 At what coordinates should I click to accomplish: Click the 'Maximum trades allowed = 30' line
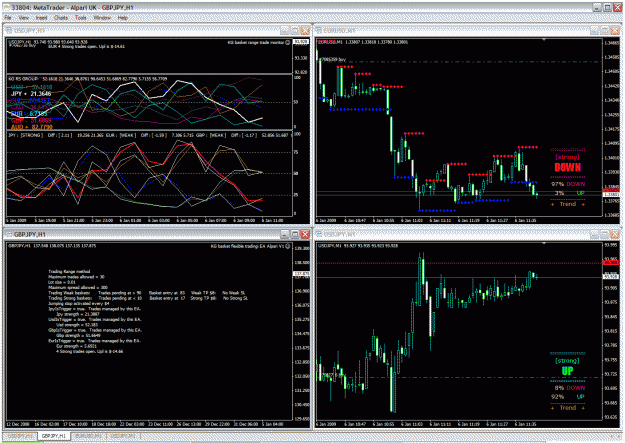click(x=76, y=276)
